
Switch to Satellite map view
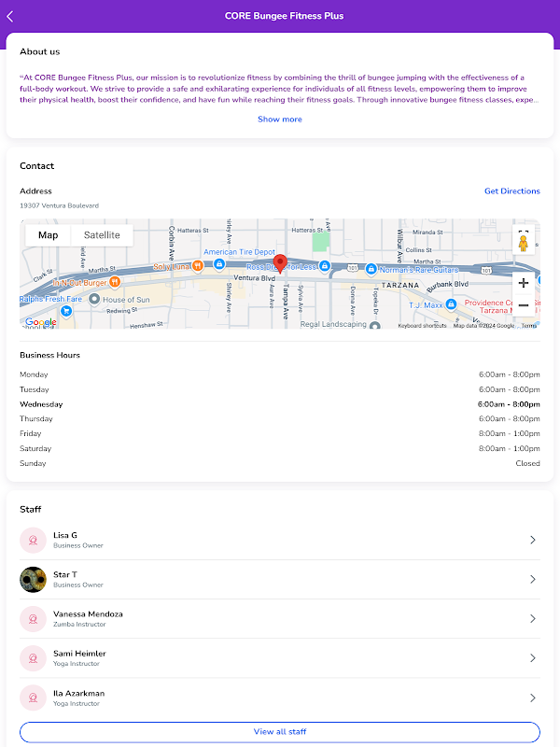coord(102,235)
